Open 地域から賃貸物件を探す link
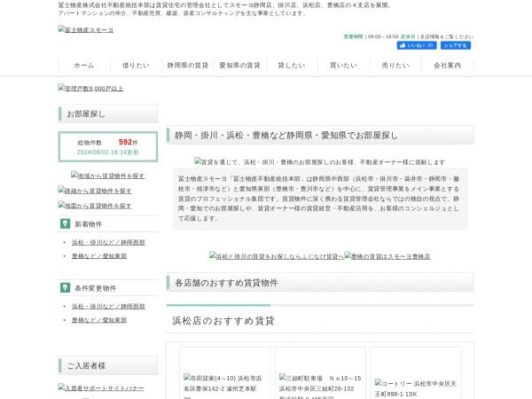532x399 pixels. point(107,176)
